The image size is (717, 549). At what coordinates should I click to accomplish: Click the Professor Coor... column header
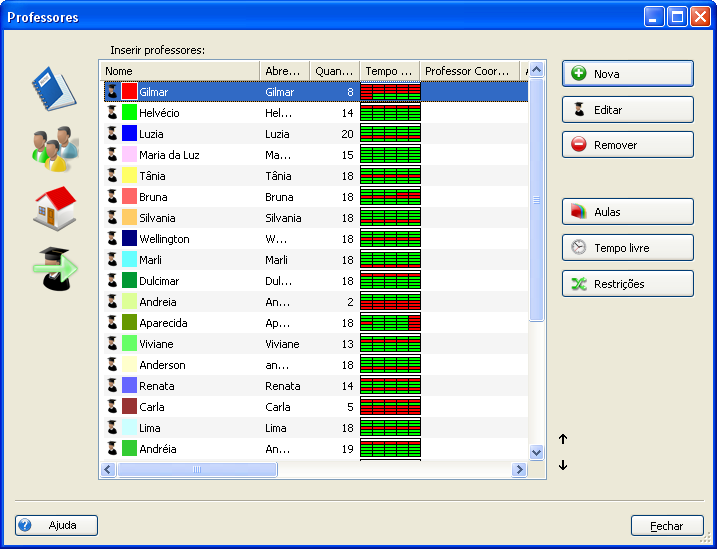[x=468, y=71]
